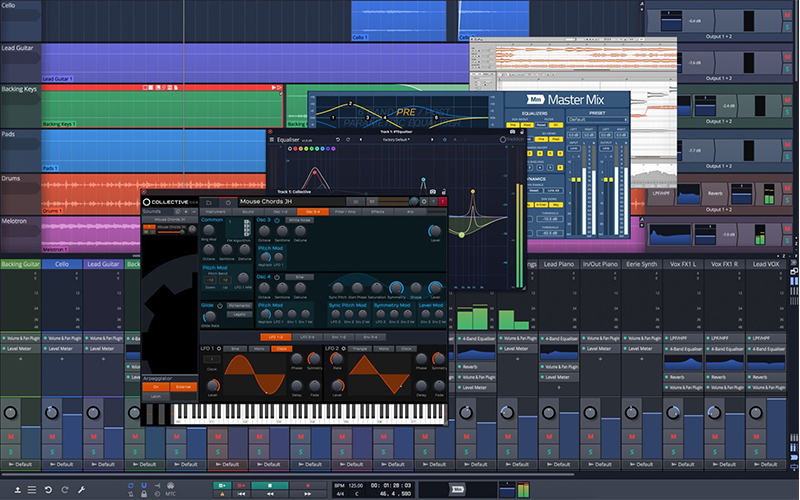
Task: Open the folder browser in Collective synth
Action: (x=209, y=202)
